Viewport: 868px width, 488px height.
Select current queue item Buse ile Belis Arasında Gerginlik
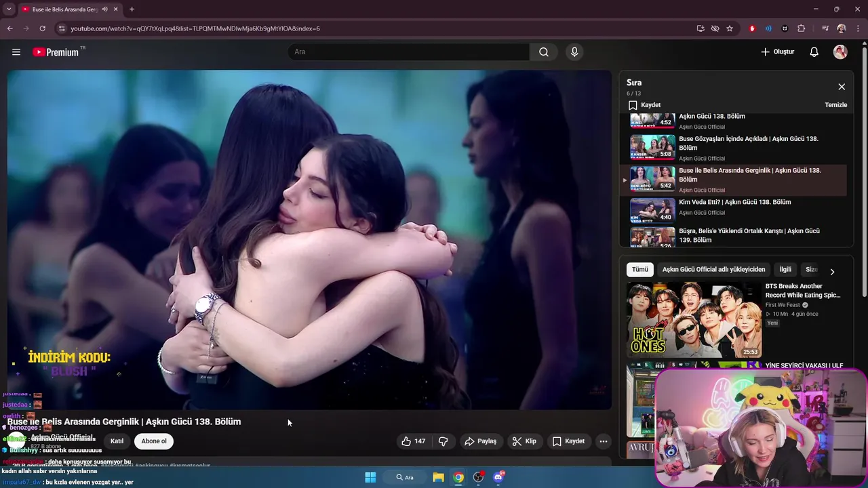734,180
